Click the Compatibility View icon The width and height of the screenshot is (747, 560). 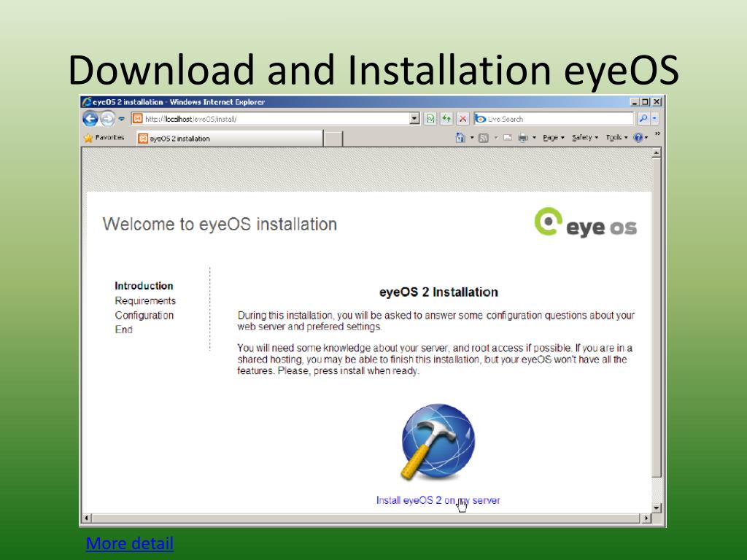pyautogui.click(x=430, y=119)
